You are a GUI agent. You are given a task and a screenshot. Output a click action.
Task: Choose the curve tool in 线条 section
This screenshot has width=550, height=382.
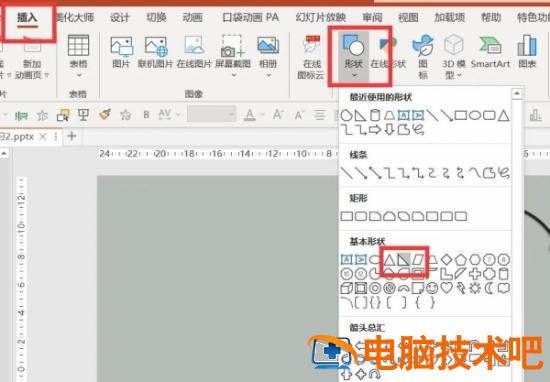click(475, 173)
